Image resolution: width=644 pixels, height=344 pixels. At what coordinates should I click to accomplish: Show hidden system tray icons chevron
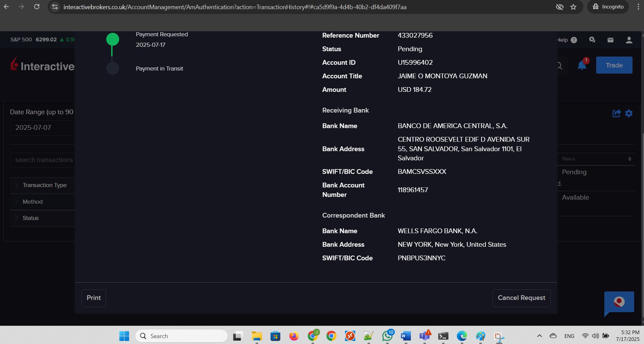[x=540, y=336]
